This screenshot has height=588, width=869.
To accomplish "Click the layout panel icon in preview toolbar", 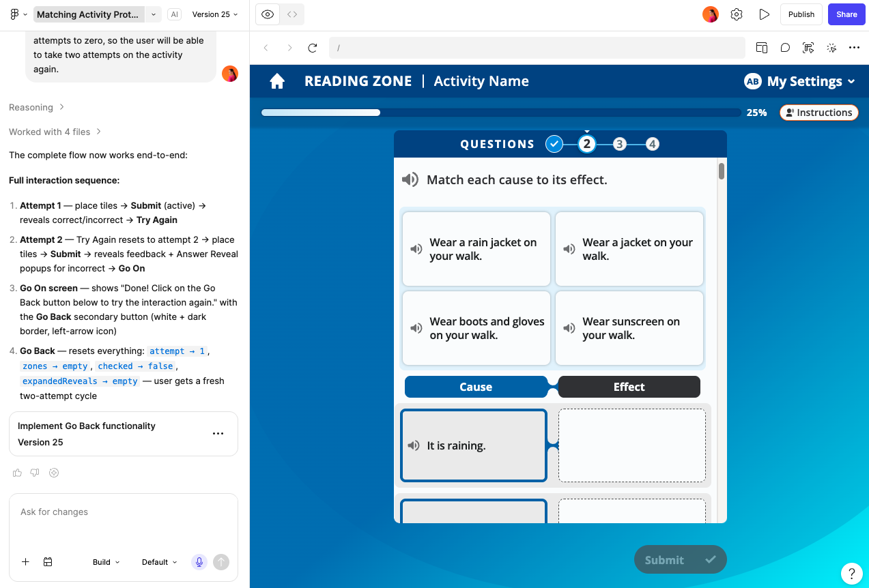I will [x=762, y=48].
